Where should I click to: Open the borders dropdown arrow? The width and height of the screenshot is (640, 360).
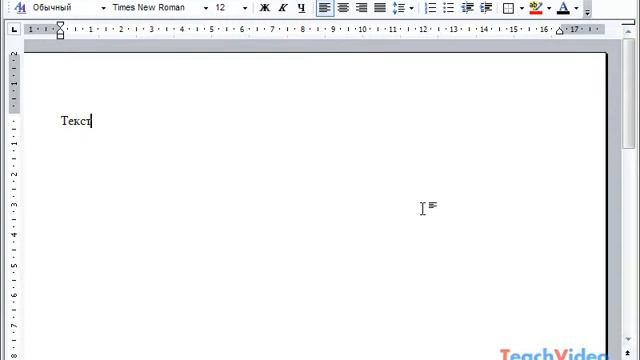[x=522, y=8]
